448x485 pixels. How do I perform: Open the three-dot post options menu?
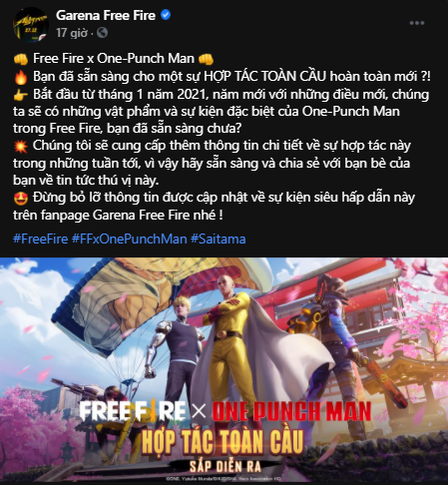[417, 23]
